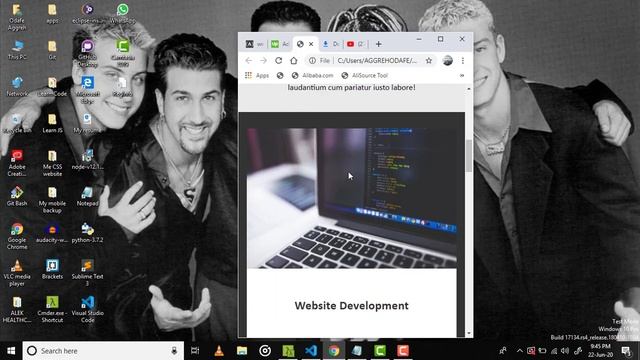
Task: Show hidden bookmarks with the chevron
Action: click(x=462, y=76)
